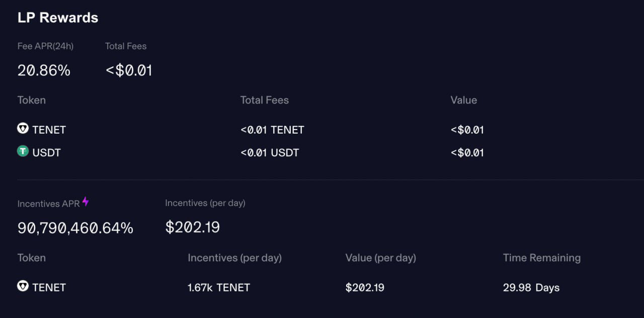The image size is (644, 318).
Task: Click the TENET icon in incentives table
Action: pyautogui.click(x=23, y=286)
